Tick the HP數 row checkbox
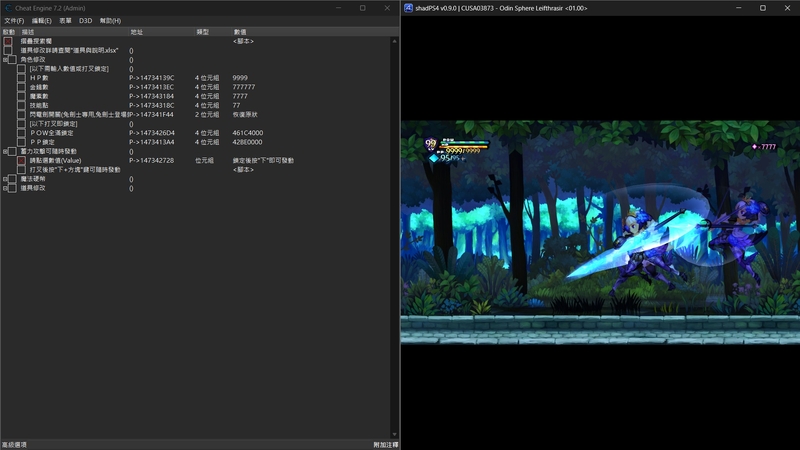 pos(21,78)
